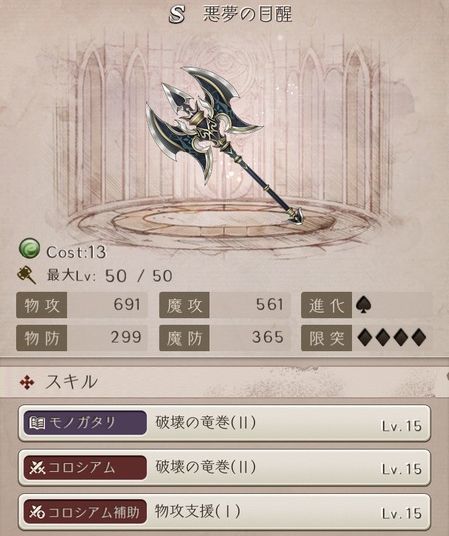Click the red cross icon beside スキル
The width and height of the screenshot is (449, 536).
[27, 383]
